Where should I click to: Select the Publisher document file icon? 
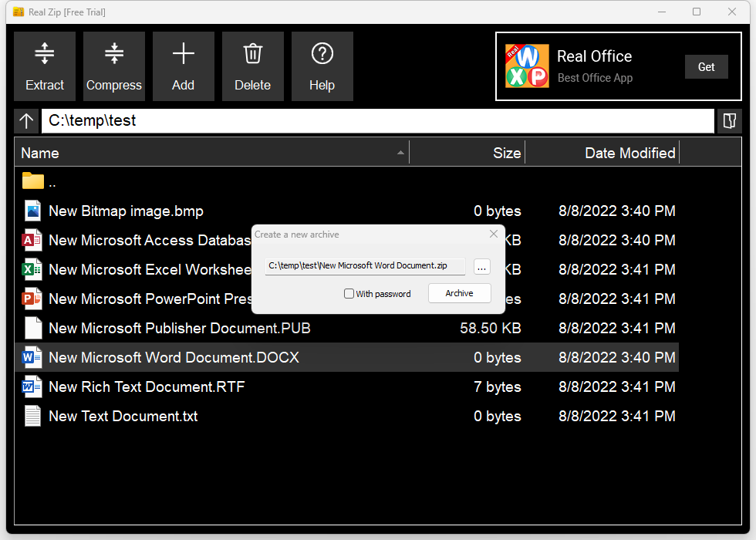pos(32,329)
